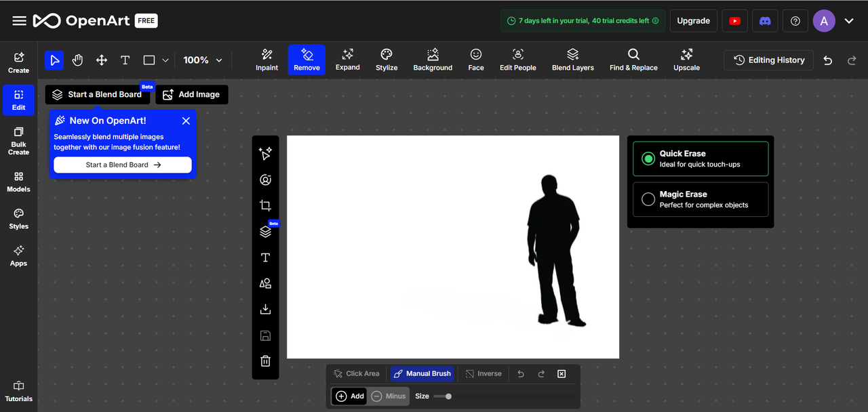The image size is (868, 412).
Task: Open Editing History
Action: tap(768, 60)
